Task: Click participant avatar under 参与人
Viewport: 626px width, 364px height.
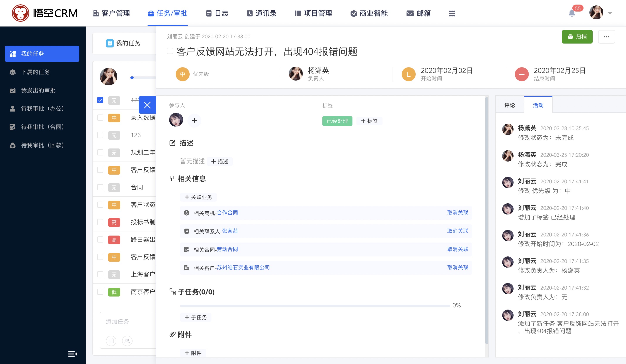Action: pos(176,120)
